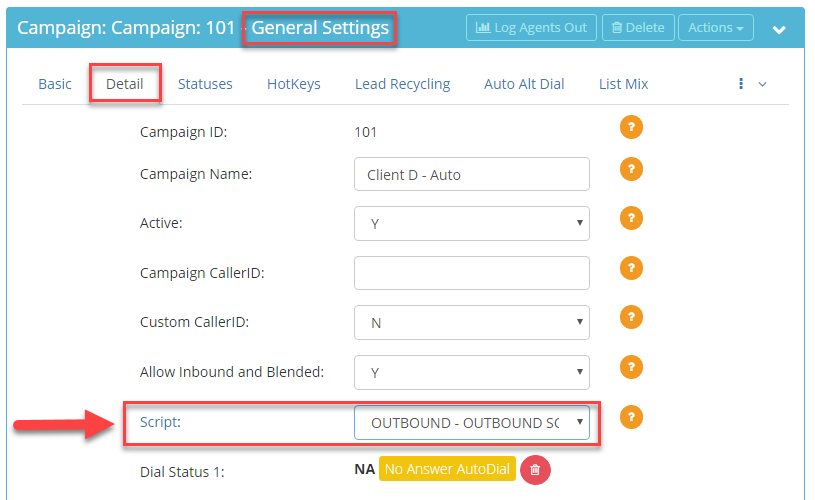Open the Lead Recycling tab
Viewport: 815px width, 500px height.
pos(402,84)
